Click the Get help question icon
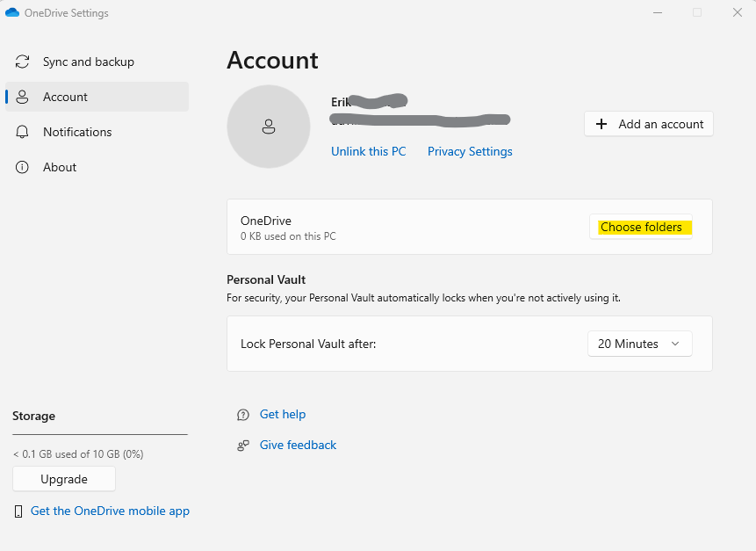This screenshot has width=756, height=551. pos(243,415)
